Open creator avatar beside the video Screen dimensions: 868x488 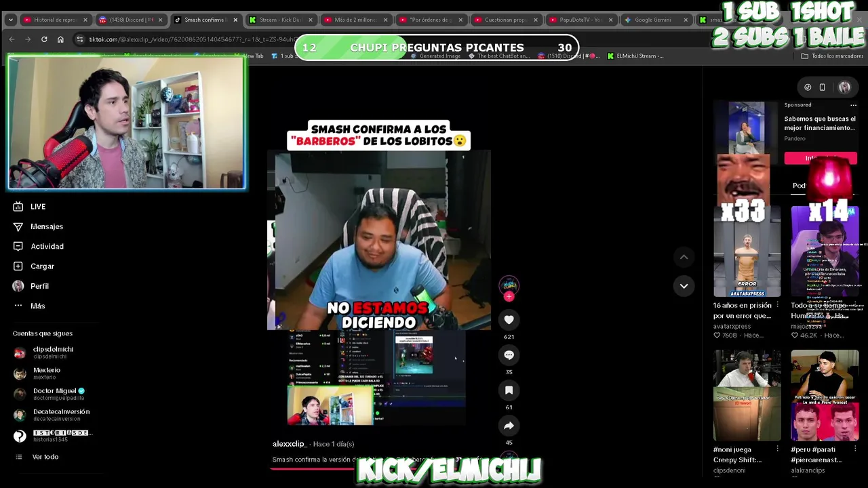pyautogui.click(x=509, y=285)
